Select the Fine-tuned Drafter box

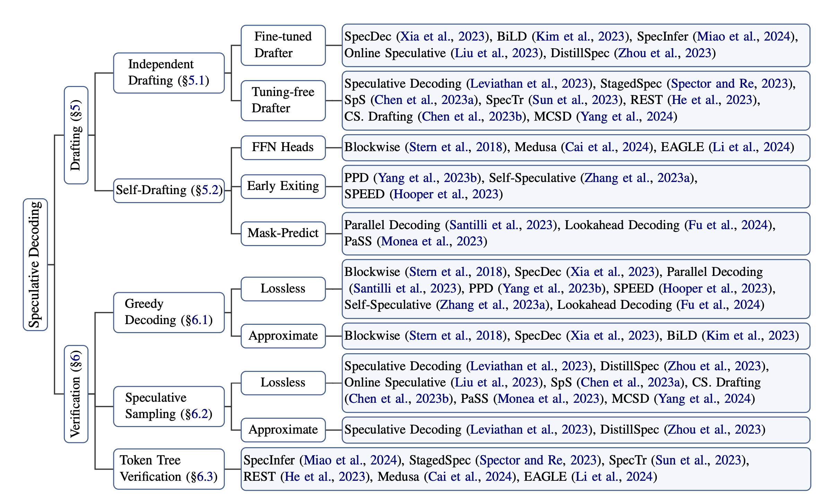coord(283,45)
